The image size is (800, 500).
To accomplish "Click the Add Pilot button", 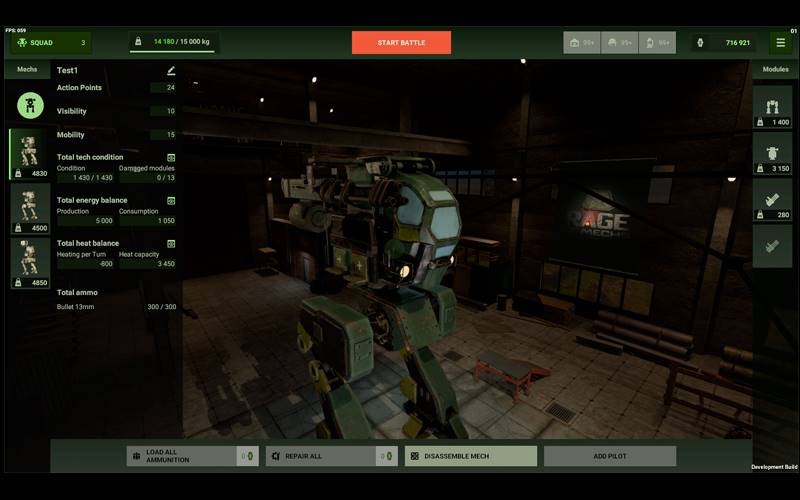I will [x=609, y=456].
